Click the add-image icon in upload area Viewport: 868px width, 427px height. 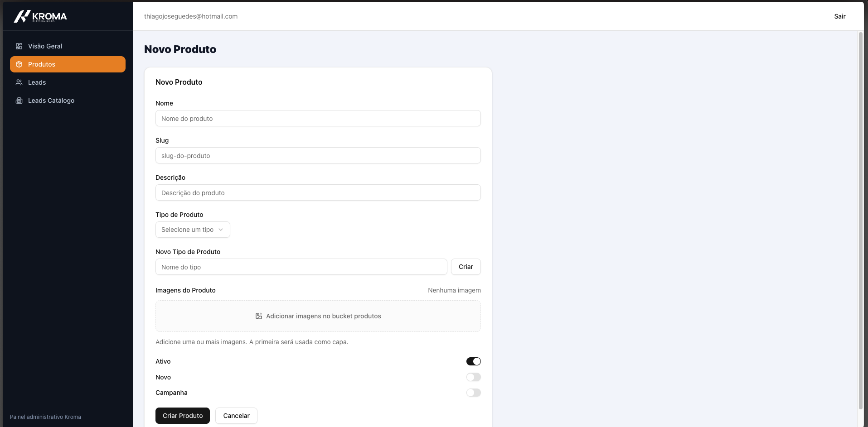pyautogui.click(x=259, y=316)
